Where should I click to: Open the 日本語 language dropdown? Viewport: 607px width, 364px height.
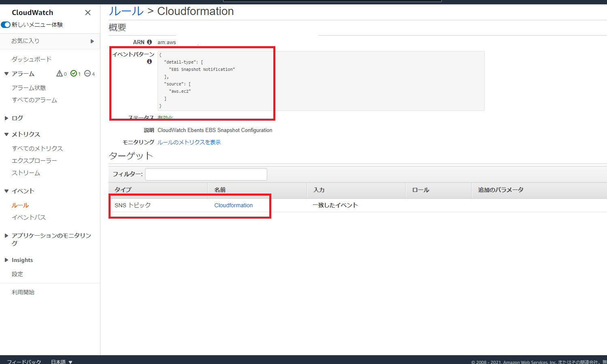tap(62, 362)
